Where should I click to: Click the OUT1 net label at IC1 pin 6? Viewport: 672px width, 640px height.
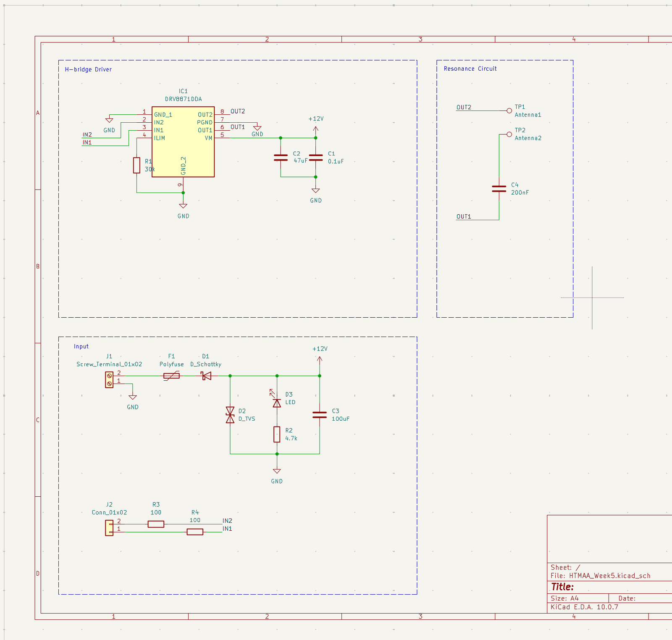point(238,127)
